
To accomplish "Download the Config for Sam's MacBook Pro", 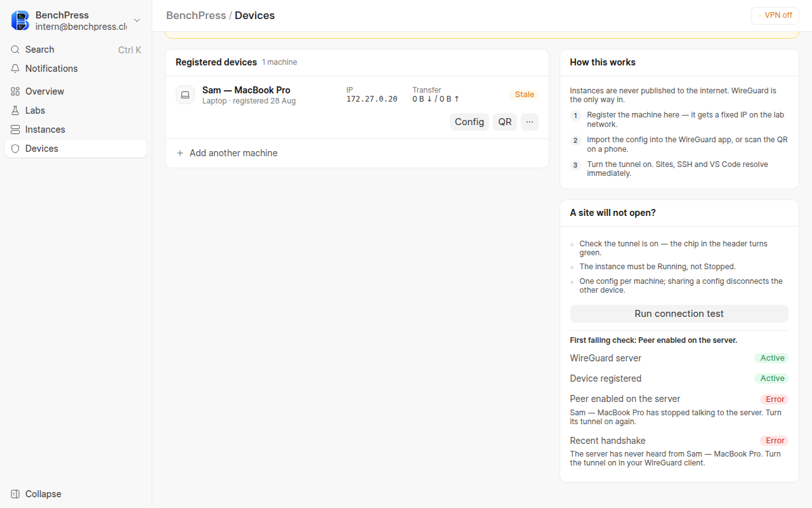I will point(469,122).
